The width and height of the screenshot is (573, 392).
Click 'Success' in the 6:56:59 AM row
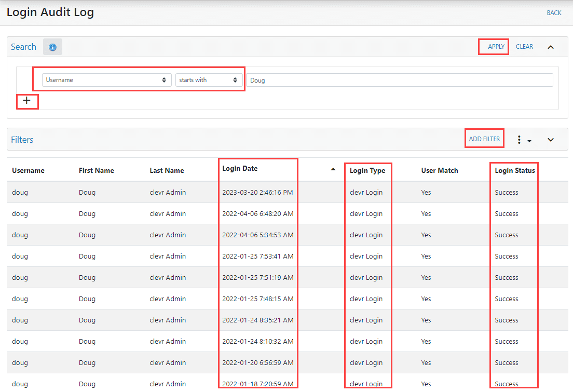coord(507,363)
